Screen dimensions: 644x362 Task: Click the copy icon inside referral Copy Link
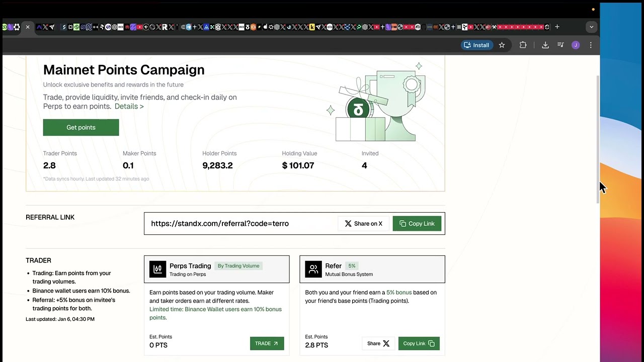tap(403, 224)
